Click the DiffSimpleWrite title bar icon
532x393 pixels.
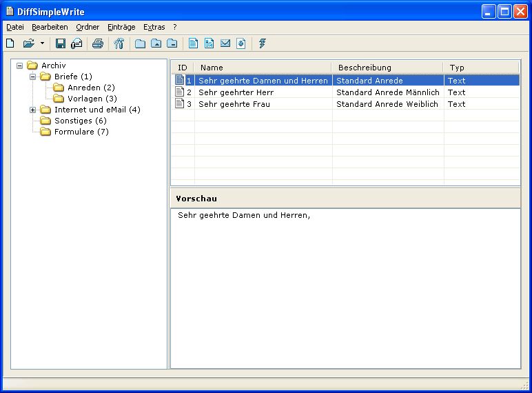coord(10,12)
